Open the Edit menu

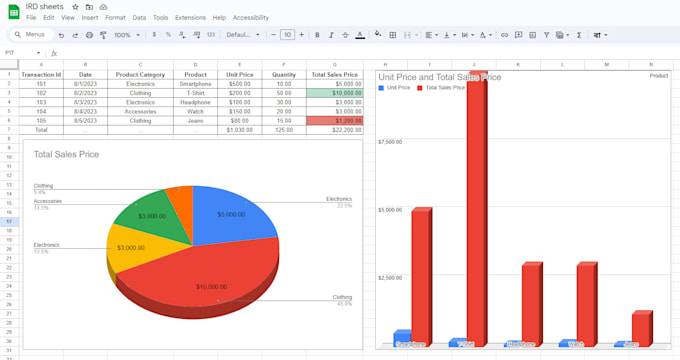49,18
